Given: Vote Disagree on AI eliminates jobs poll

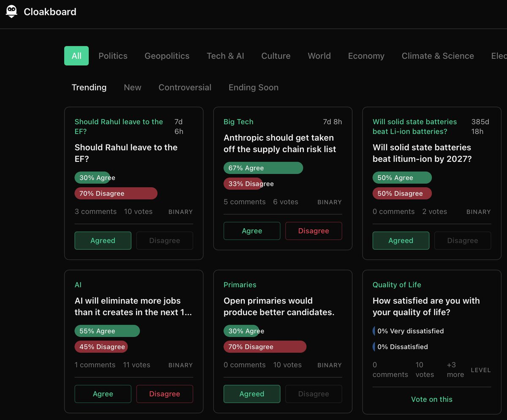Looking at the screenshot, I should 164,394.
